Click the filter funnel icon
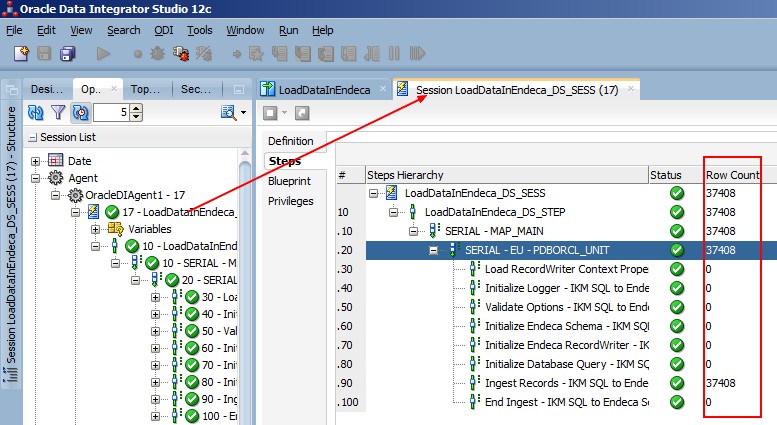The width and height of the screenshot is (777, 425). click(x=58, y=113)
